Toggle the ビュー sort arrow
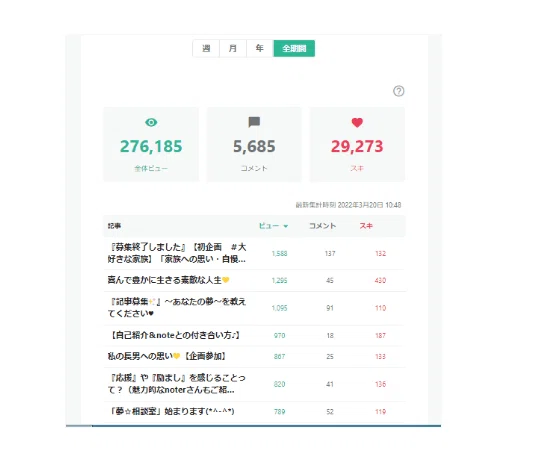The height and width of the screenshot is (455, 549). pos(286,226)
